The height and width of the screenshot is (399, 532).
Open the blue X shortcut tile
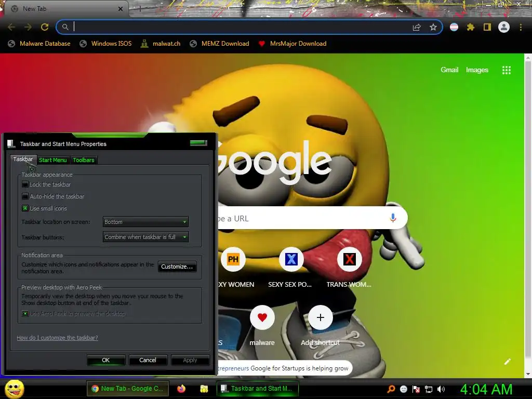[x=291, y=260]
